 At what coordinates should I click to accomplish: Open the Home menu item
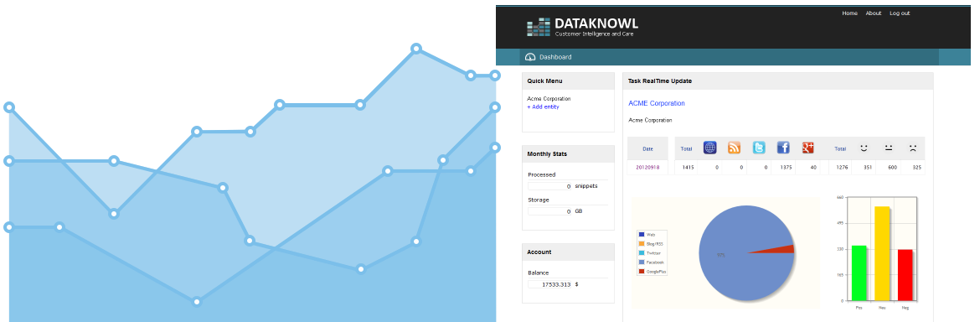[x=849, y=13]
